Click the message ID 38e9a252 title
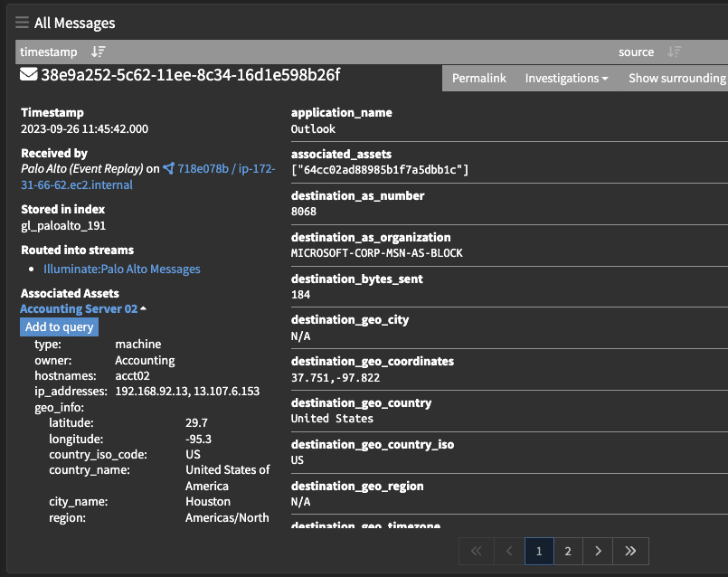 tap(190, 75)
